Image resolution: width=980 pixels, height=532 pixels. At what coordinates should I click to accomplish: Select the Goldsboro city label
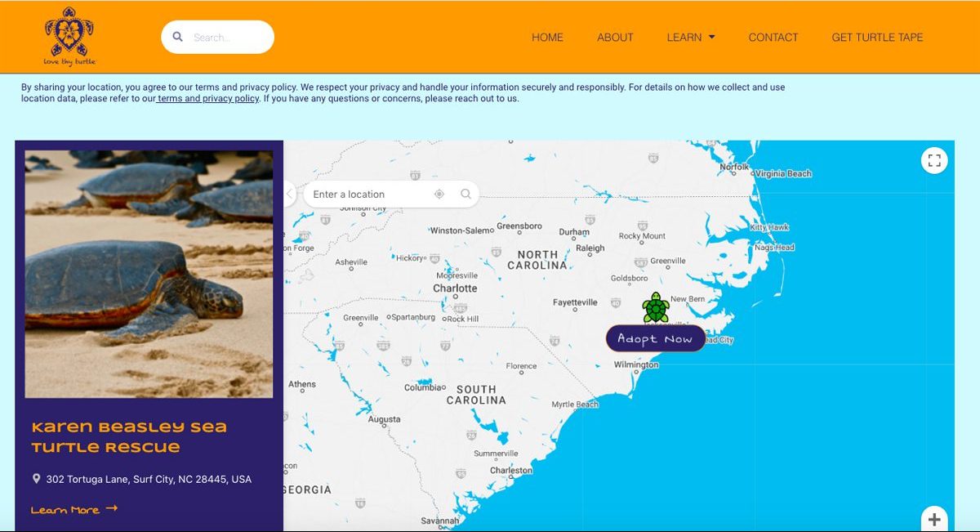[x=629, y=278]
